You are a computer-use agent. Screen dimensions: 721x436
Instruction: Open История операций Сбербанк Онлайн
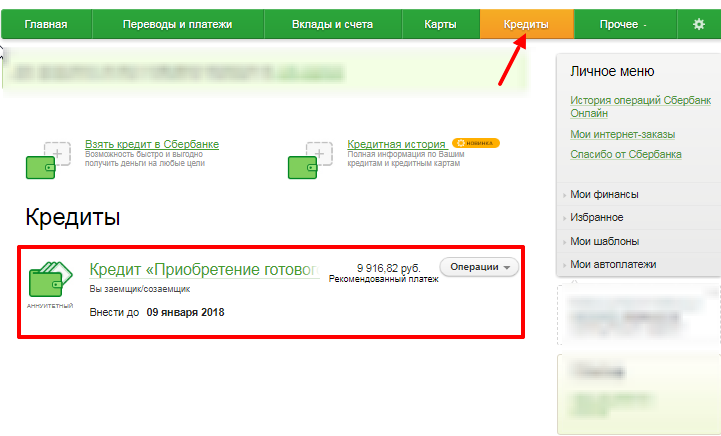(641, 107)
